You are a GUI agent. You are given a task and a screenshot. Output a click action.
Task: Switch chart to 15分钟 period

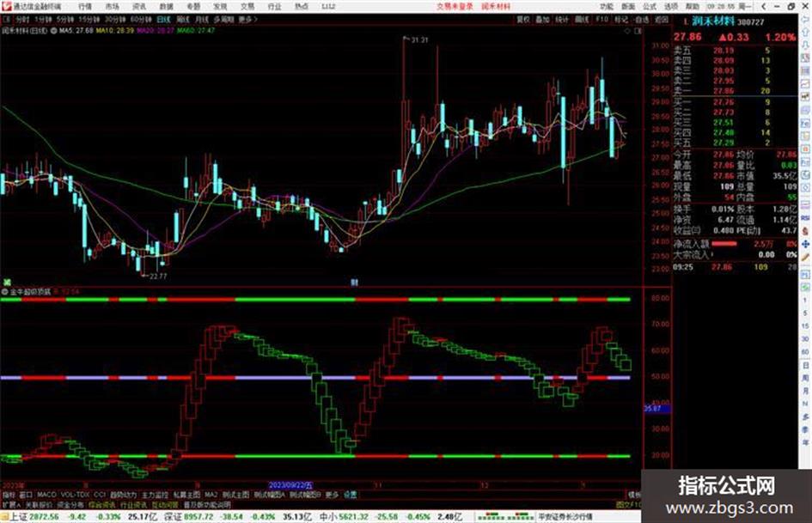89,19
